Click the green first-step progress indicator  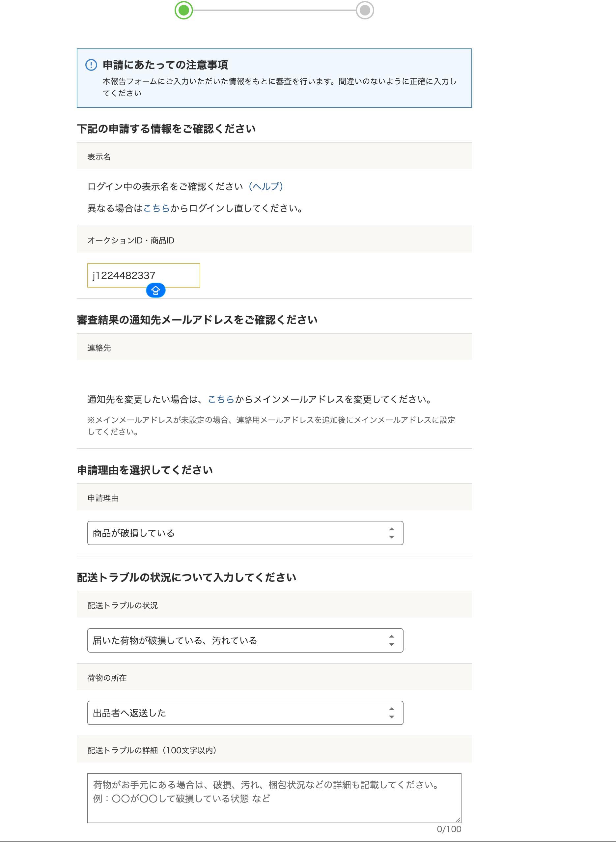pyautogui.click(x=183, y=10)
